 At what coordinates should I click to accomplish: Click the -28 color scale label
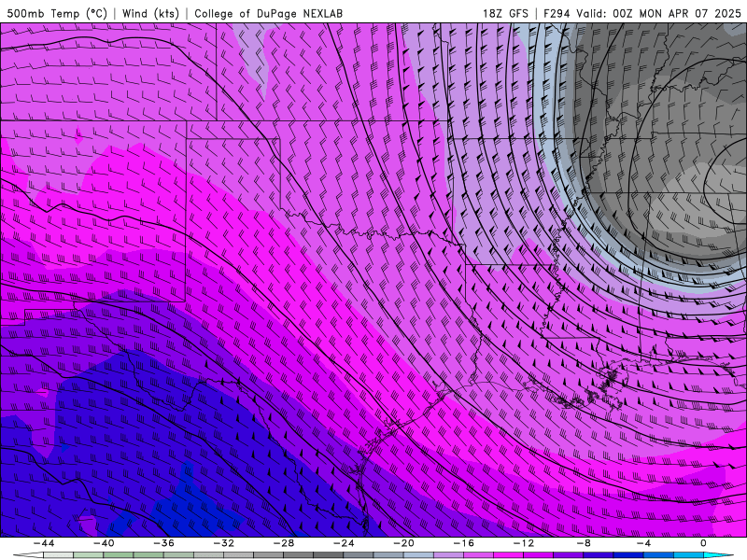[284, 543]
